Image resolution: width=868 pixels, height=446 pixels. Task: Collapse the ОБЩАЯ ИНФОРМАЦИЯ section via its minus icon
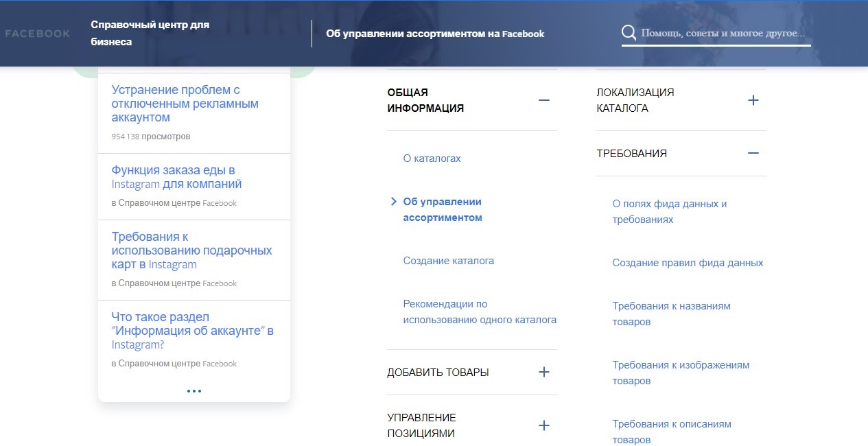(544, 100)
